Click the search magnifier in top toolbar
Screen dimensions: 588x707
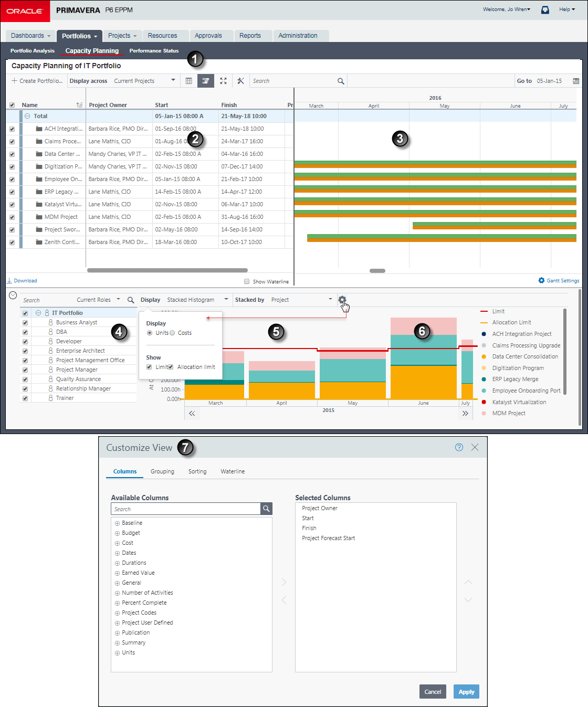[x=341, y=81]
